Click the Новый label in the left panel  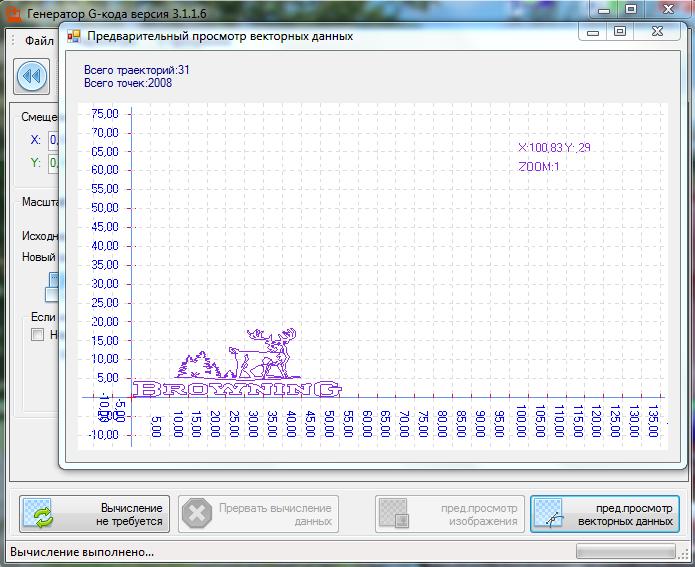(39, 257)
